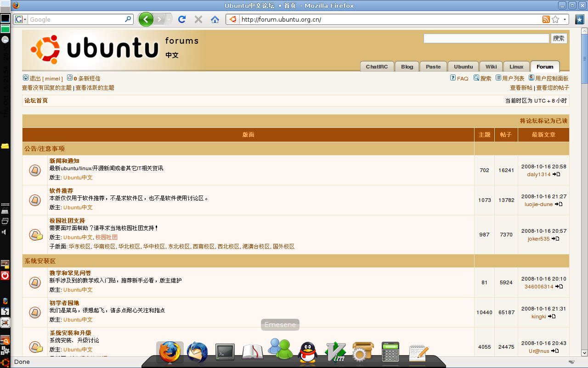The width and height of the screenshot is (588, 368).
Task: Open the 华东校区 subforum link
Action: (80, 247)
